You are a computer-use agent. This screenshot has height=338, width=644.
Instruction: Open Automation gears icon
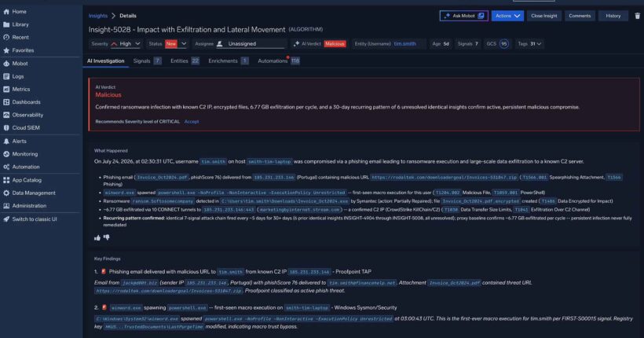point(6,167)
